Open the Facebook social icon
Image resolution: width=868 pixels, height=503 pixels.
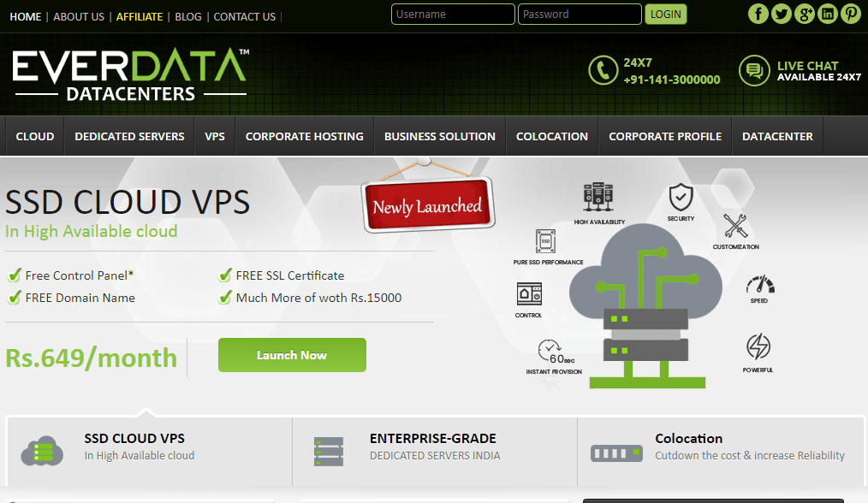758,14
